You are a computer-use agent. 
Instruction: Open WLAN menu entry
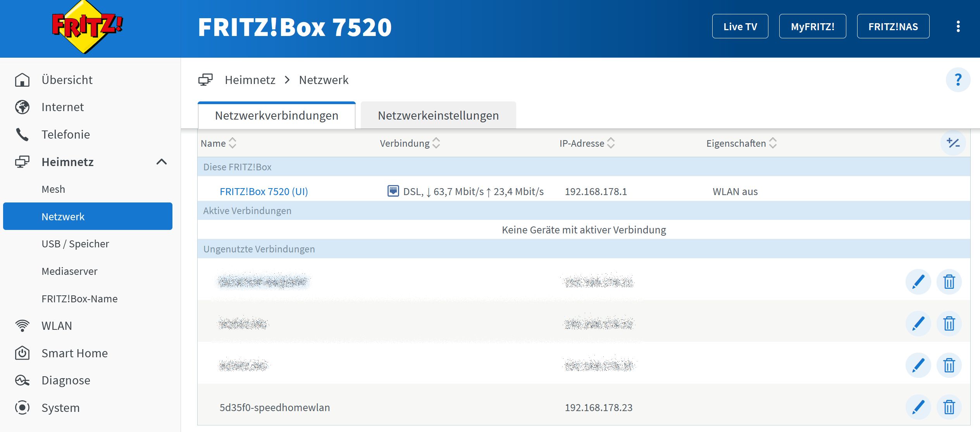coord(57,326)
